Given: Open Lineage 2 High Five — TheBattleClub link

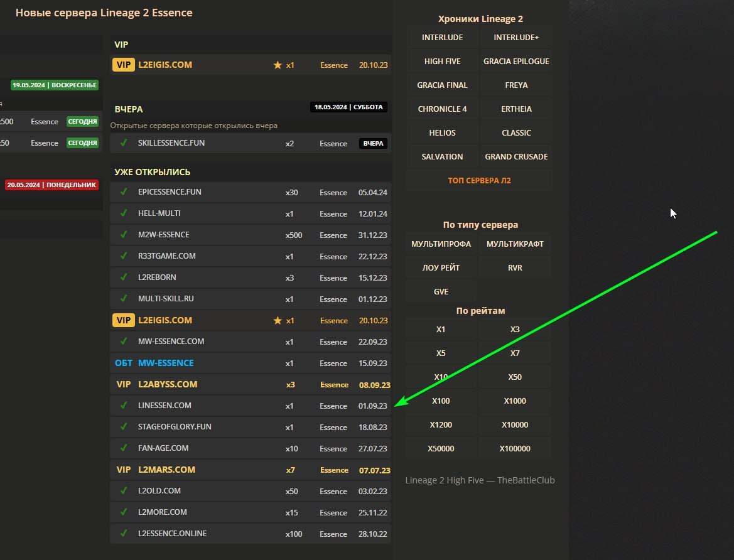Looking at the screenshot, I should coord(480,480).
